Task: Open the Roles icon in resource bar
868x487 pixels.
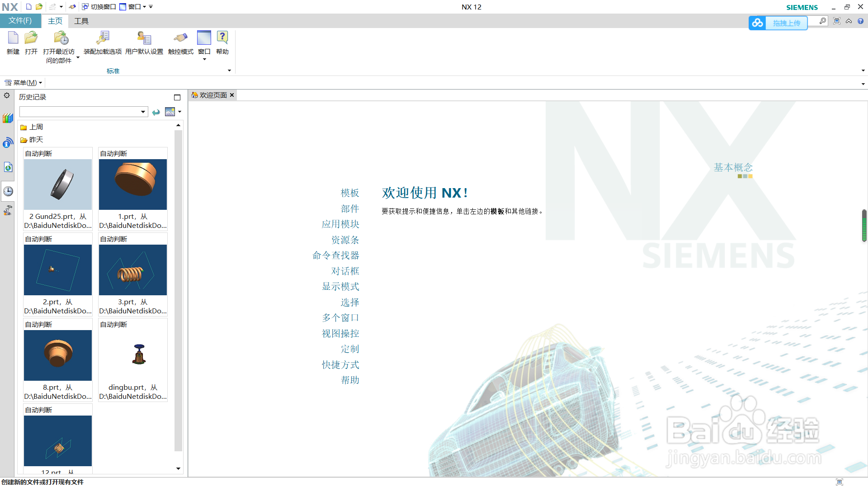Action: click(8, 210)
